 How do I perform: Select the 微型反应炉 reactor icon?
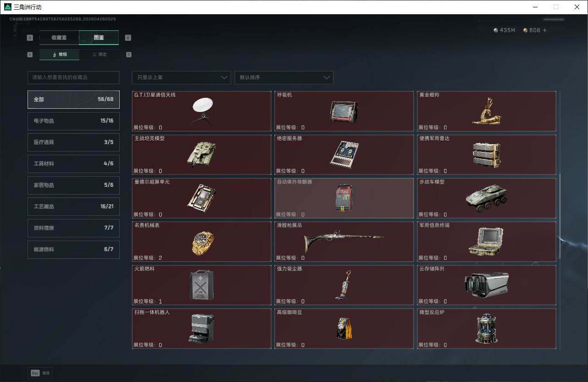click(x=486, y=328)
